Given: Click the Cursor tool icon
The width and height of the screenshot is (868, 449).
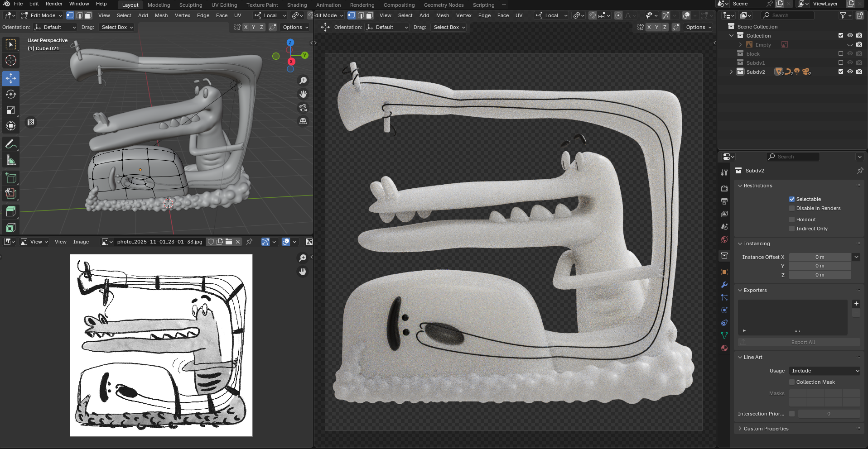Looking at the screenshot, I should tap(11, 60).
